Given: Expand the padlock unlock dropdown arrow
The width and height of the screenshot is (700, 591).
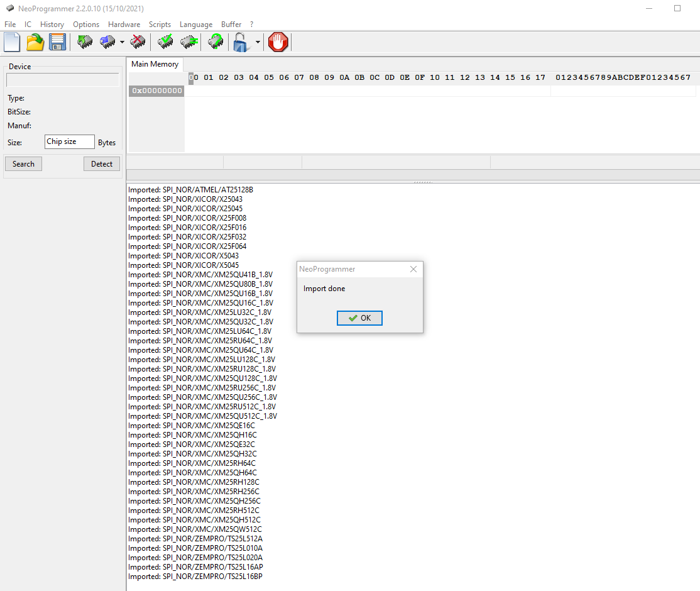Looking at the screenshot, I should [x=258, y=42].
